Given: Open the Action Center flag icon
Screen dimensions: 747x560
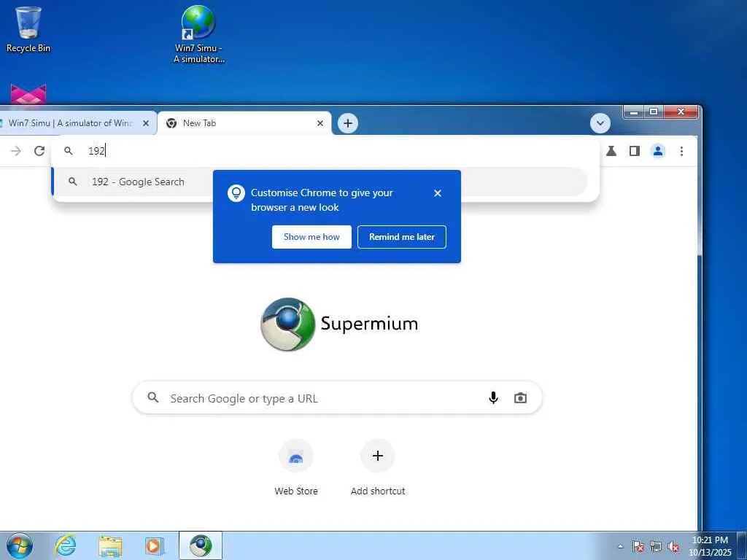Looking at the screenshot, I should point(638,546).
